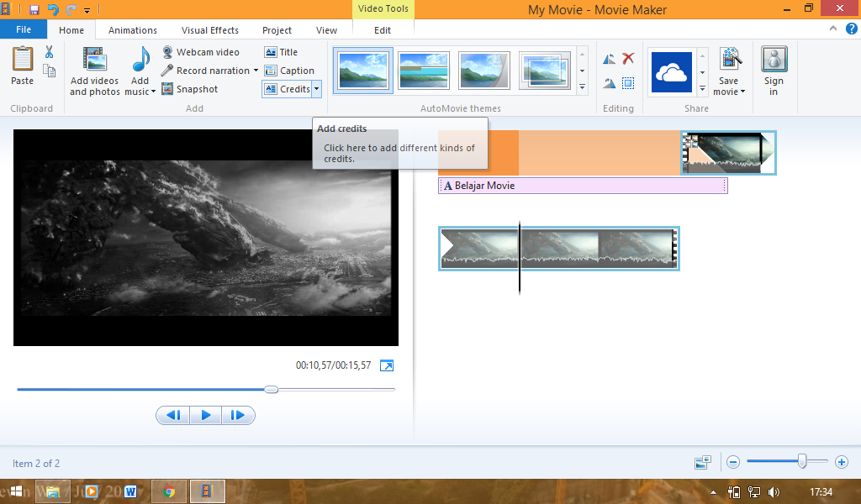
Task: Click the preview seek bar handle
Action: [272, 390]
